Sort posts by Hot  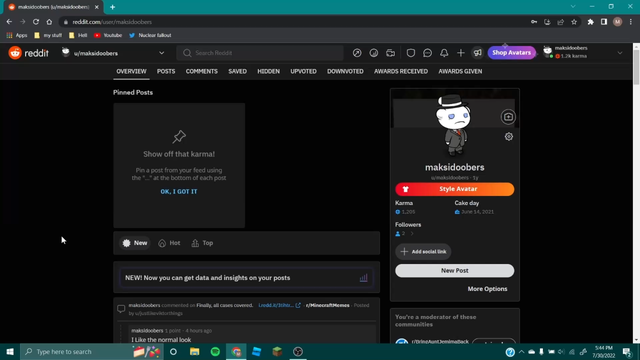click(169, 243)
